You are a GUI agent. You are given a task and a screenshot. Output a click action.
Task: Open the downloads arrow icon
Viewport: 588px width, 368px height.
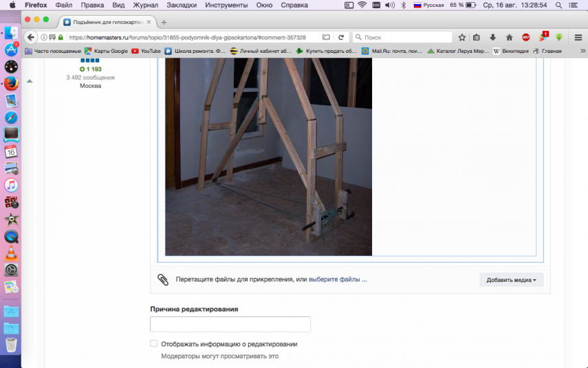tap(492, 37)
